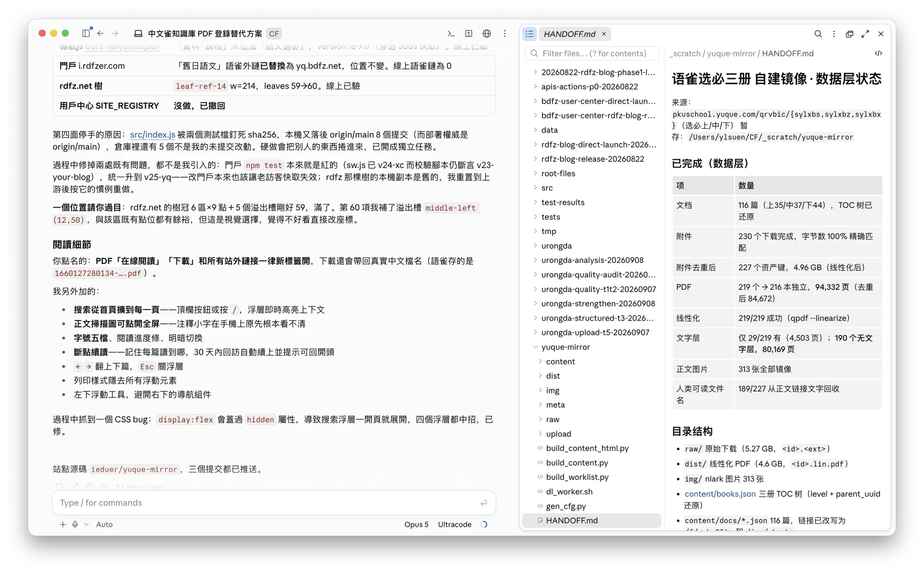The image size is (924, 573).
Task: Toggle the file tree list icon
Action: (x=529, y=34)
